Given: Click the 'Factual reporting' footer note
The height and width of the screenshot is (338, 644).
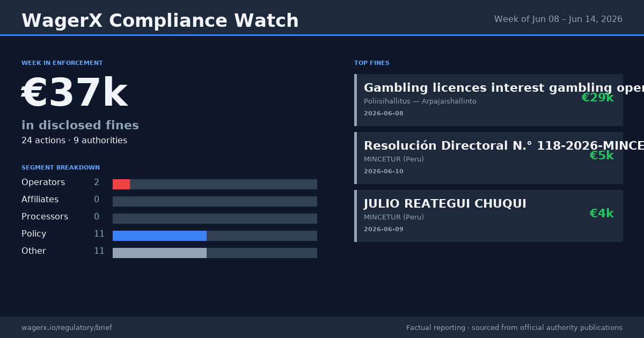Looking at the screenshot, I should click(514, 328).
